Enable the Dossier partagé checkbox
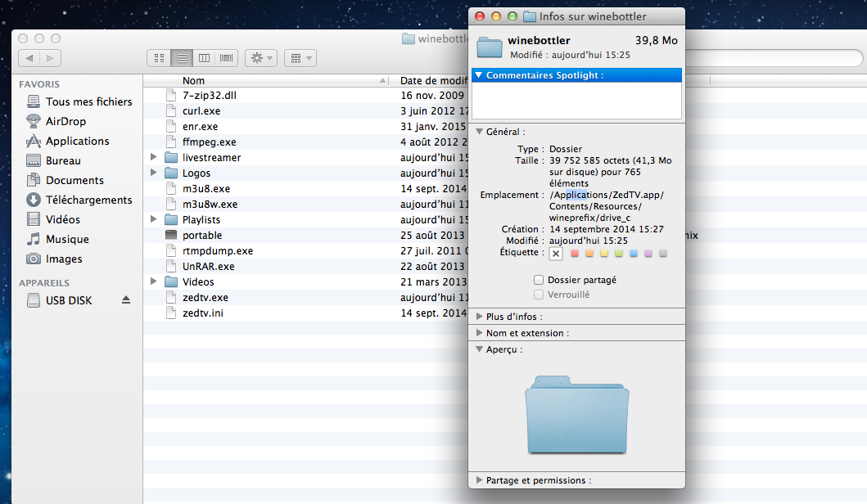This screenshot has width=867, height=504. [x=539, y=280]
